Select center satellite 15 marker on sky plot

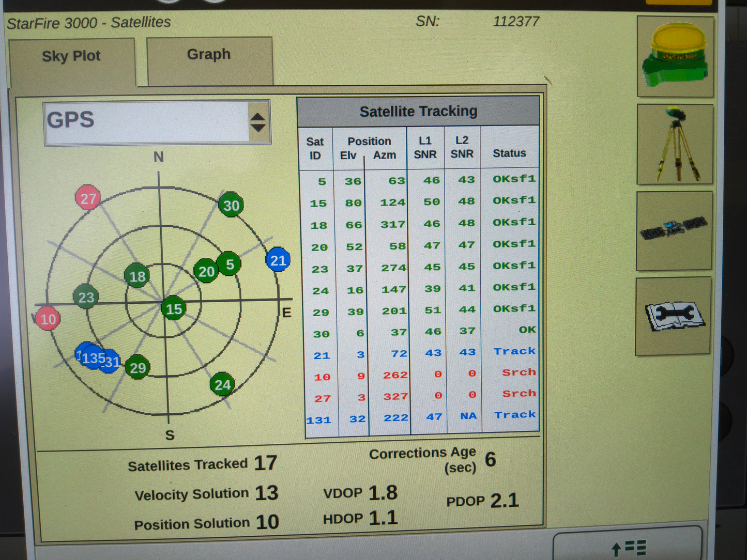(x=174, y=308)
